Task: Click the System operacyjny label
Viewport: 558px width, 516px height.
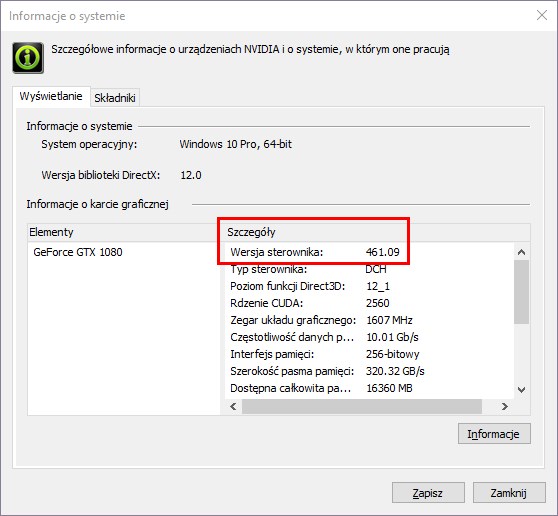Action: [x=89, y=144]
